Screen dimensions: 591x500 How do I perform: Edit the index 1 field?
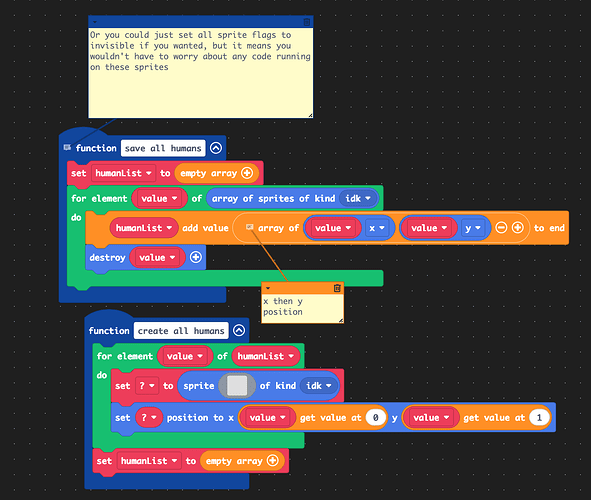(539, 418)
